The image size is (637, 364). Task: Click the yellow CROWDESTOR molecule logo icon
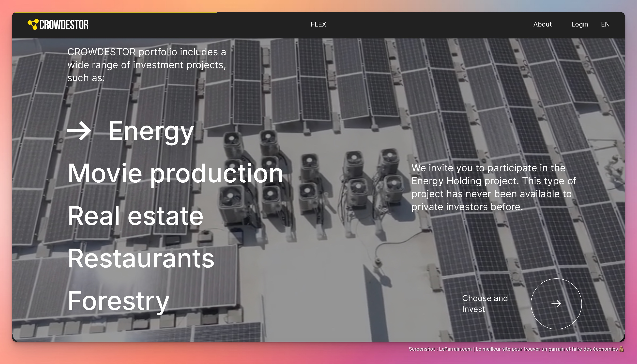point(33,24)
